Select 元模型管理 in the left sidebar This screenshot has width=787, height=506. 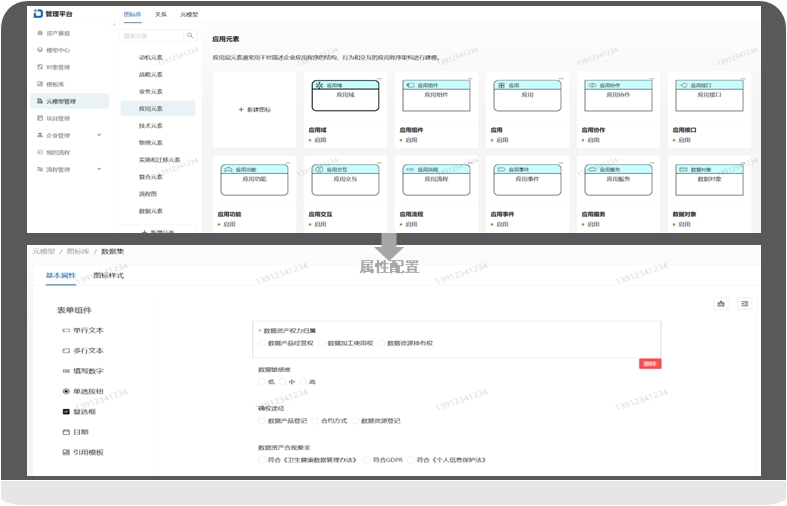tap(69, 101)
